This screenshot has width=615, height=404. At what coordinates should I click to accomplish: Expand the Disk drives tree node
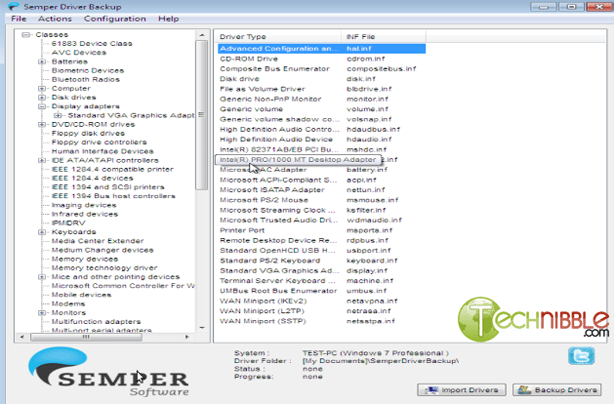42,98
